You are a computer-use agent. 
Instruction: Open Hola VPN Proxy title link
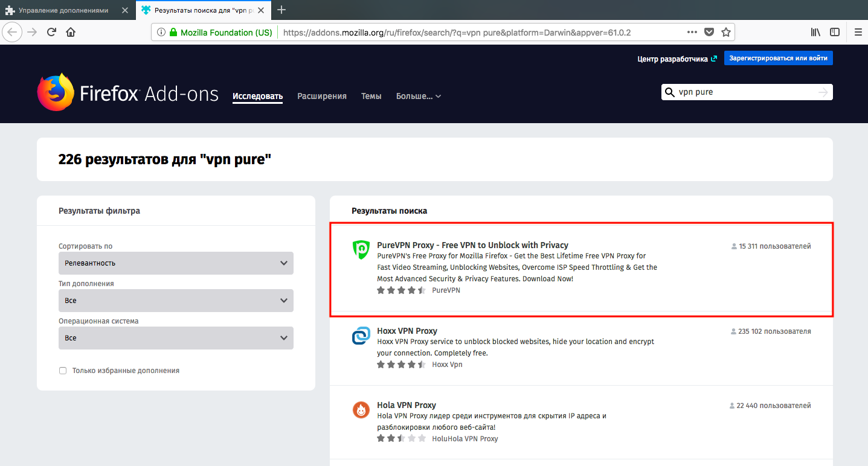tap(407, 405)
